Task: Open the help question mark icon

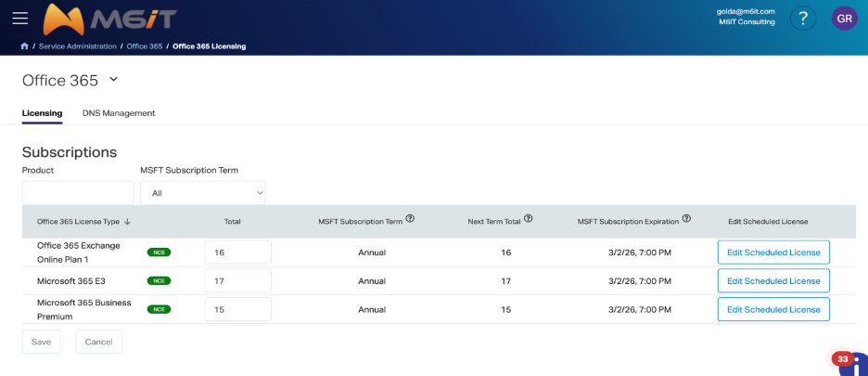Action: [x=803, y=19]
